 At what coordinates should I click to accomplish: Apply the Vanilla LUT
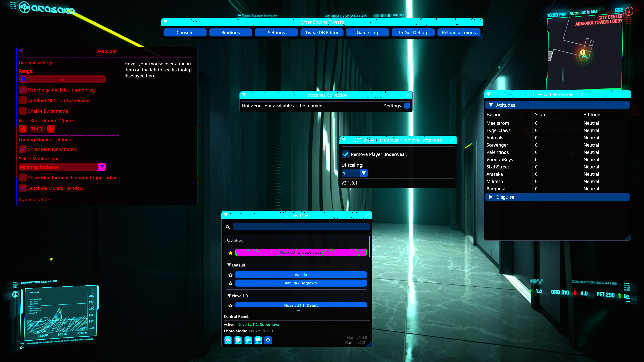click(x=301, y=275)
